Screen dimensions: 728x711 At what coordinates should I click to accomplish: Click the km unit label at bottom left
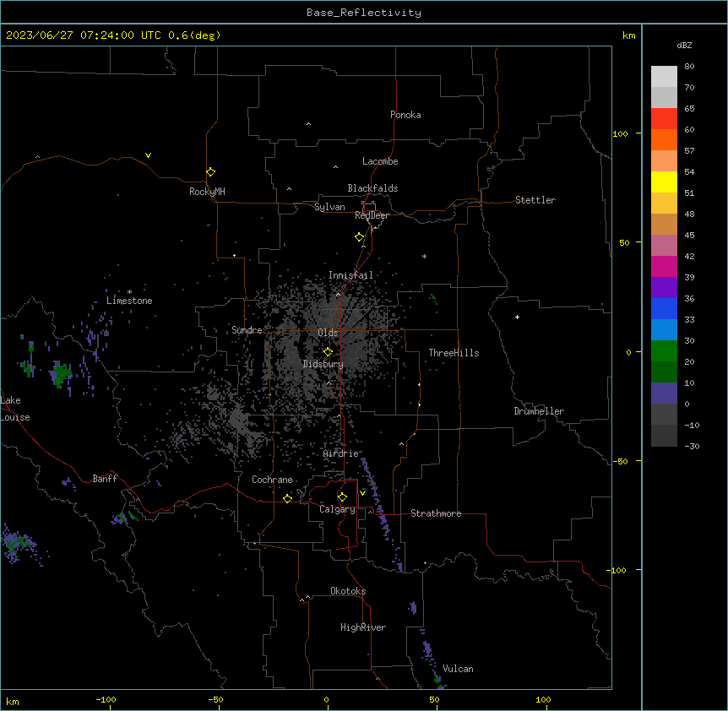pyautogui.click(x=12, y=702)
